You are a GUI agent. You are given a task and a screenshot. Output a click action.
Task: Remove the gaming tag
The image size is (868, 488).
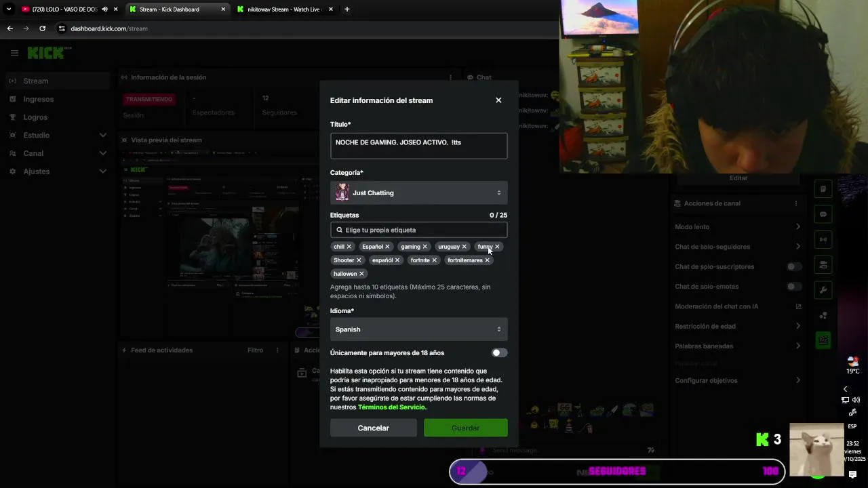pos(425,247)
